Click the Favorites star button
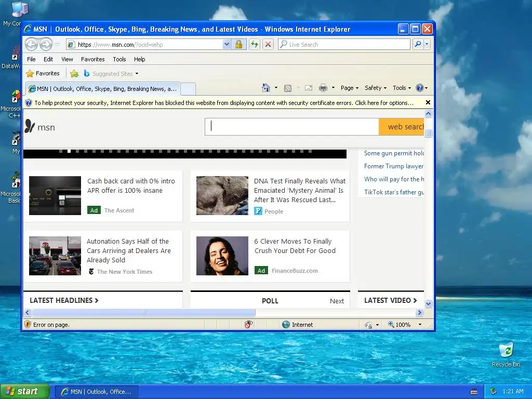The width and height of the screenshot is (532, 399). [x=43, y=73]
